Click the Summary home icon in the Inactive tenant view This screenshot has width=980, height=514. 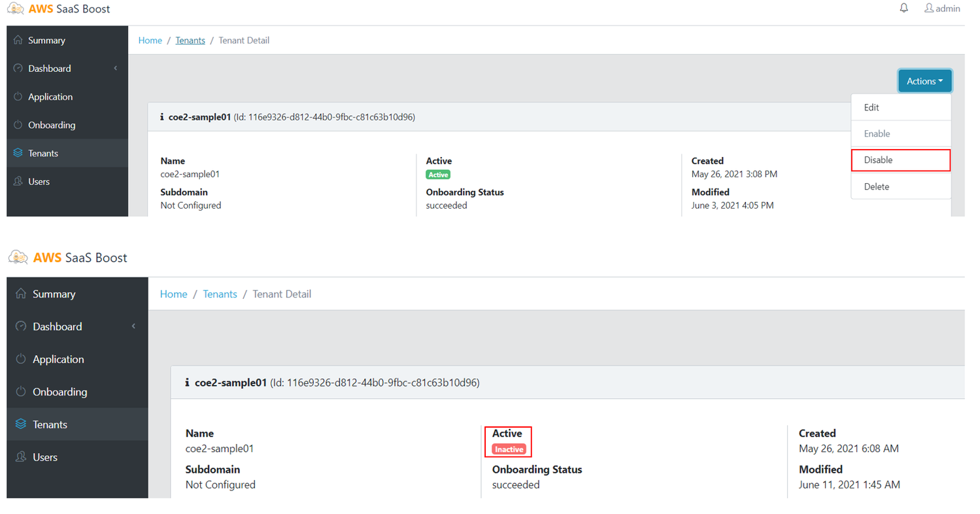[21, 294]
